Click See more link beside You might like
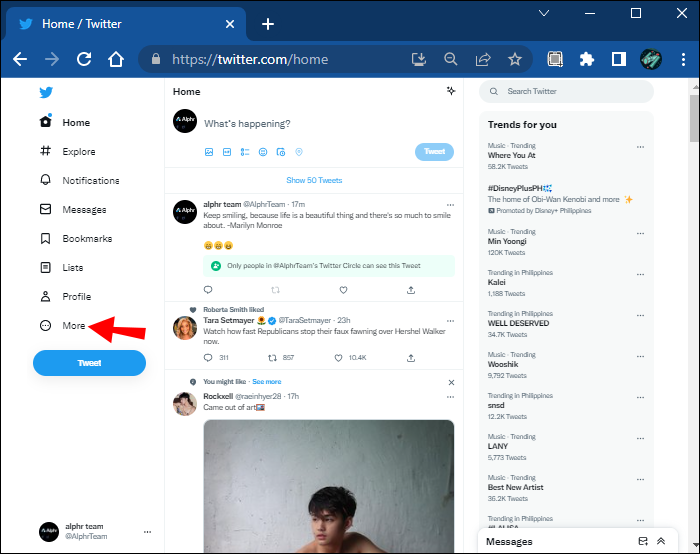 (267, 382)
